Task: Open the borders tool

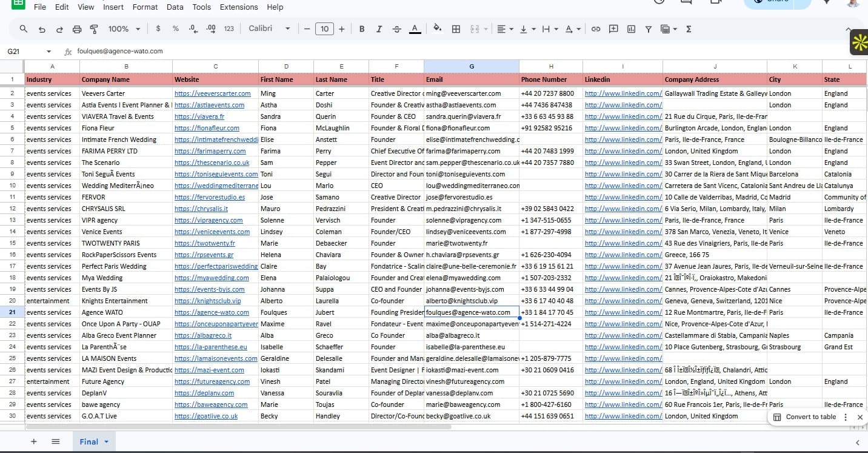Action: pos(456,29)
